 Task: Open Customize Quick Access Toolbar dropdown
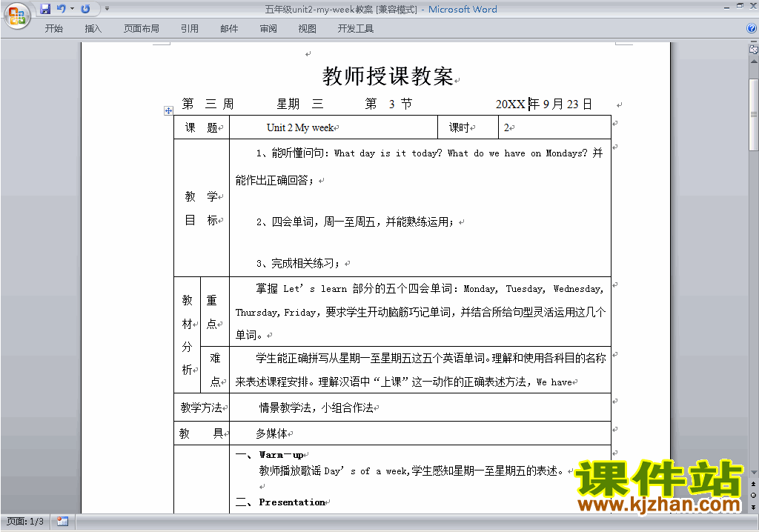coord(107,9)
